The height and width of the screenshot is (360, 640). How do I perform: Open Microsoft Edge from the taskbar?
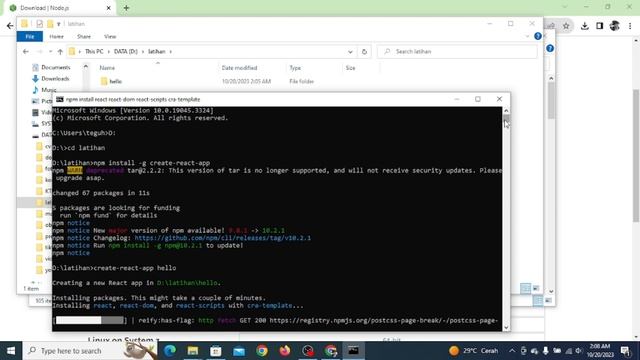170,351
